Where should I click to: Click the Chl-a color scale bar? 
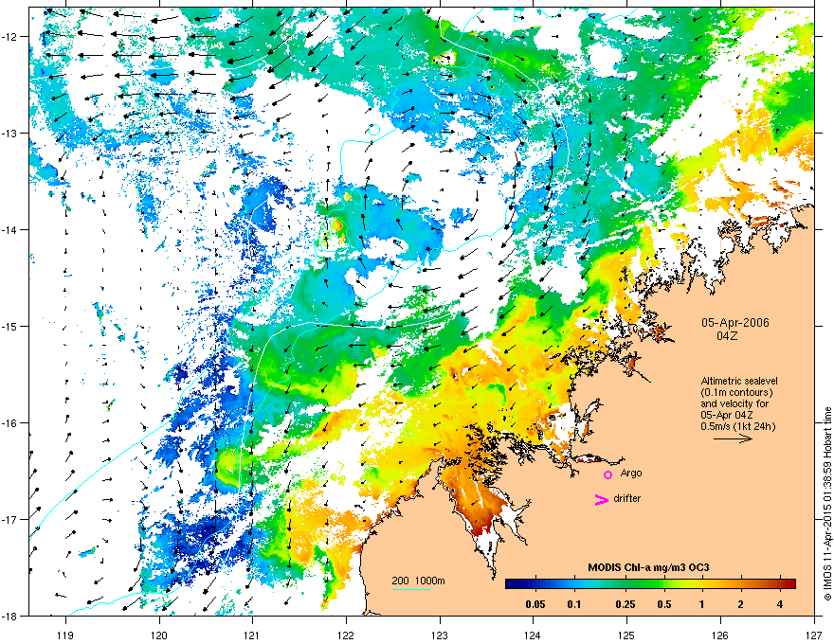click(650, 583)
